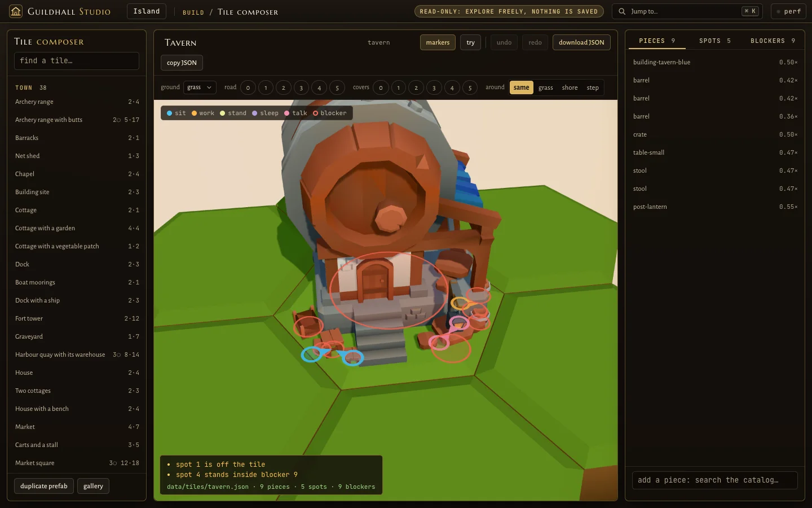The height and width of the screenshot is (508, 812).
Task: Select 'step' for around
Action: [593, 87]
